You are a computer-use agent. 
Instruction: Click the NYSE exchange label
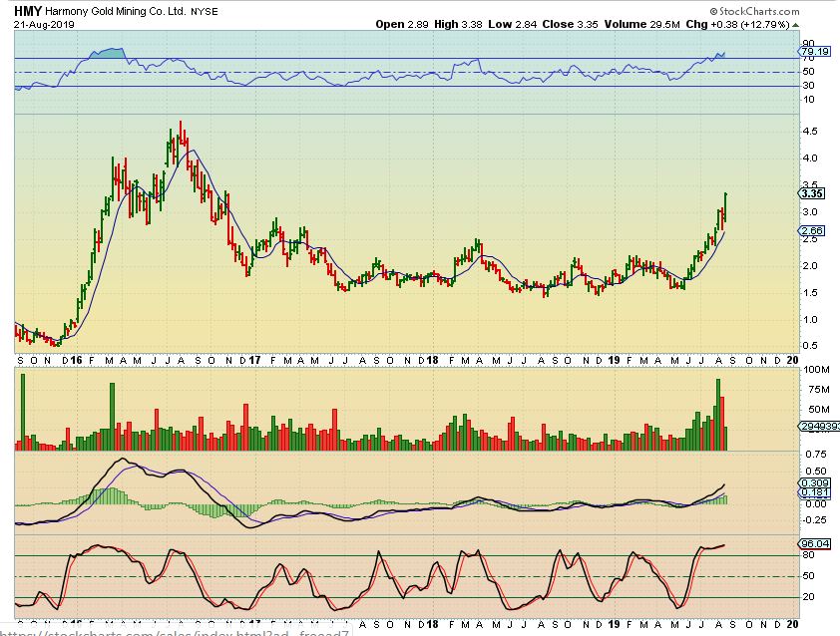[x=205, y=11]
